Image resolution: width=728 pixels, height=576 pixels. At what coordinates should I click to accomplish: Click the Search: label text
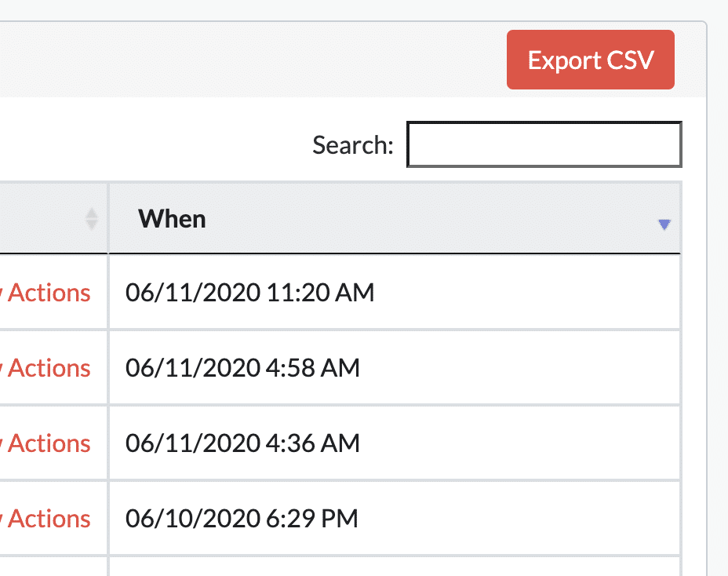coord(353,145)
